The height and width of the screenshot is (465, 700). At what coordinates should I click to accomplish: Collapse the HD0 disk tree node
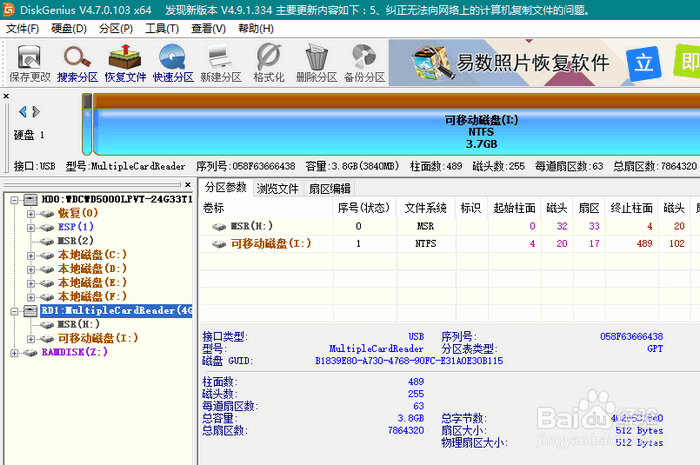pos(14,200)
